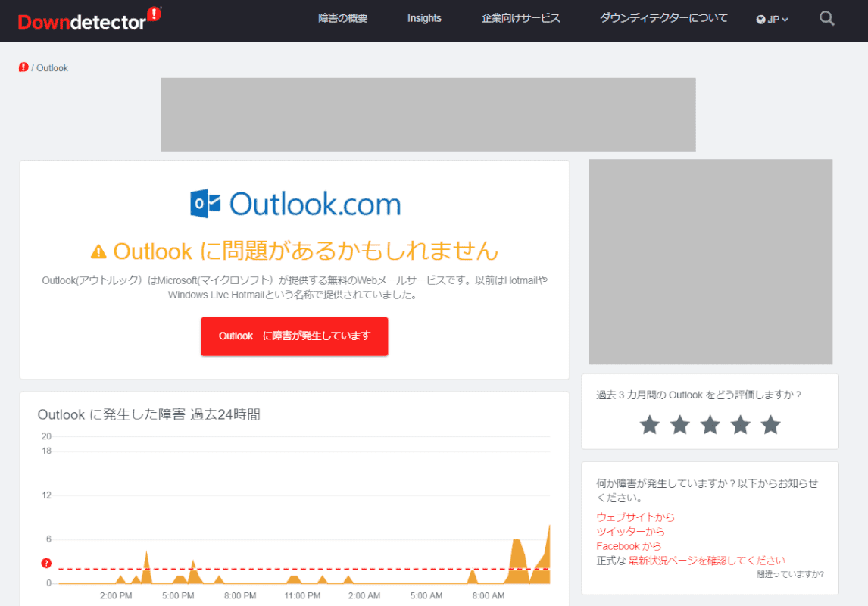
Task: Open the JP region dropdown
Action: click(x=773, y=20)
